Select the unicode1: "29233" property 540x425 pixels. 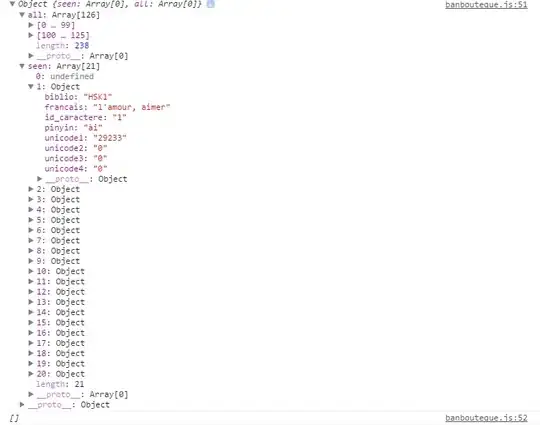[85, 138]
